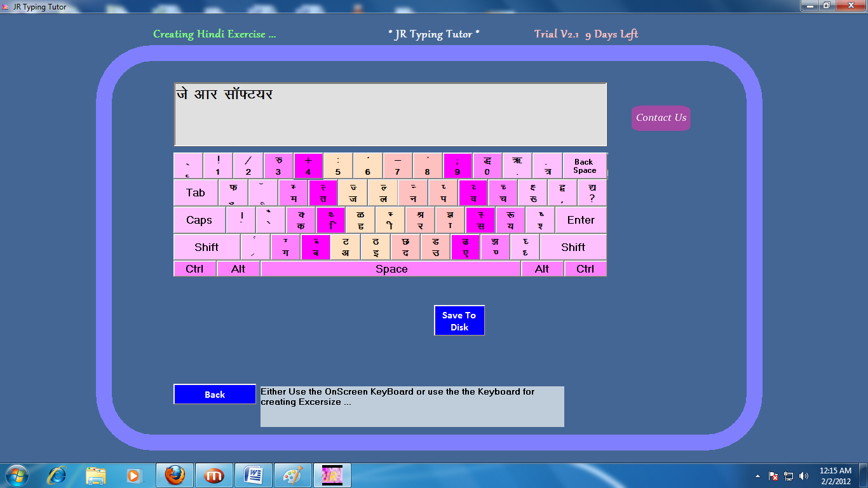
Task: Click the त्र key beside Back Space
Action: click(x=547, y=166)
